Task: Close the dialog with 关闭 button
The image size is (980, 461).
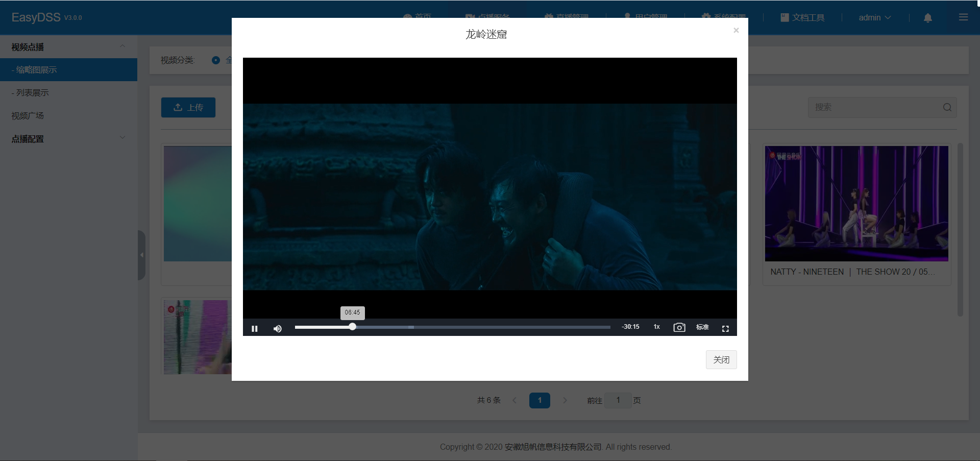Action: [x=721, y=359]
